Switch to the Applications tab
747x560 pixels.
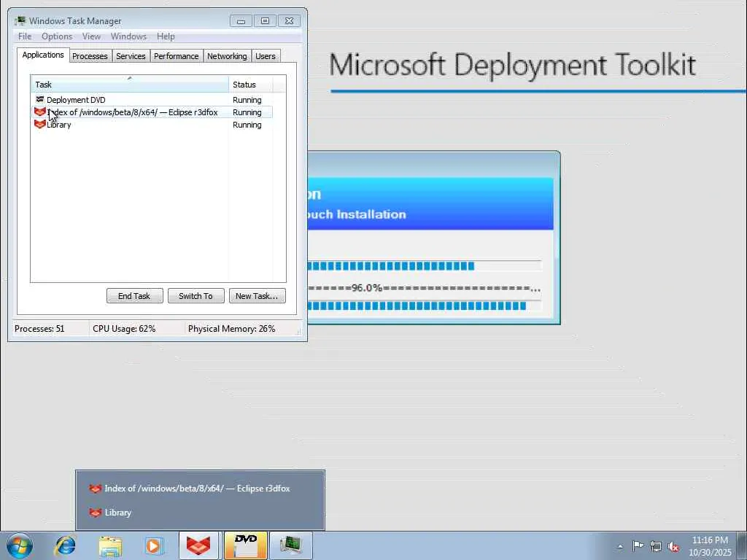(x=43, y=55)
